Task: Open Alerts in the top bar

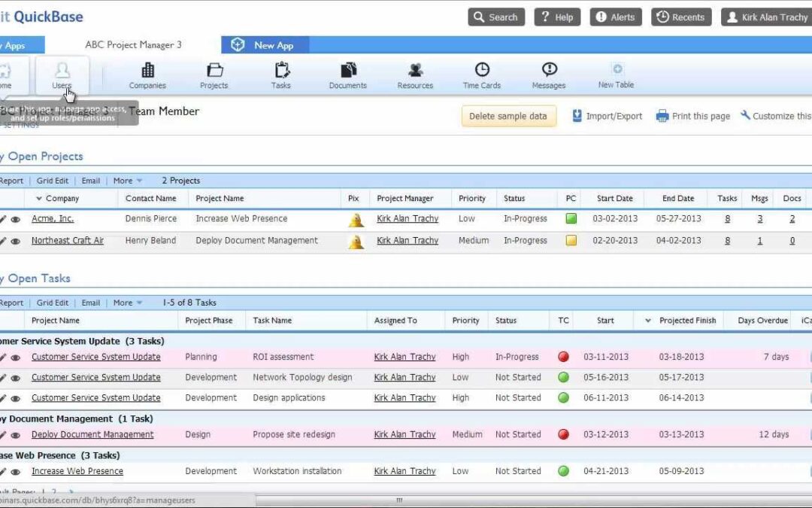Action: click(x=616, y=17)
